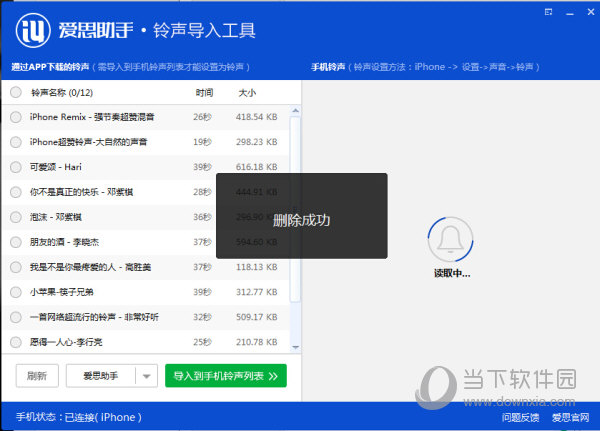600x431 pixels.
Task: Click the 刷新 refresh button
Action: (x=37, y=376)
